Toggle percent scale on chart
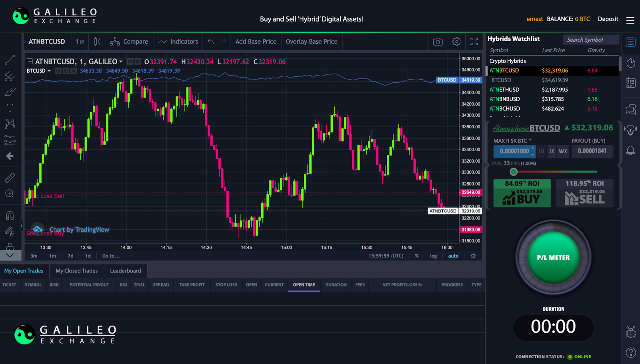This screenshot has height=364, width=640. [417, 256]
